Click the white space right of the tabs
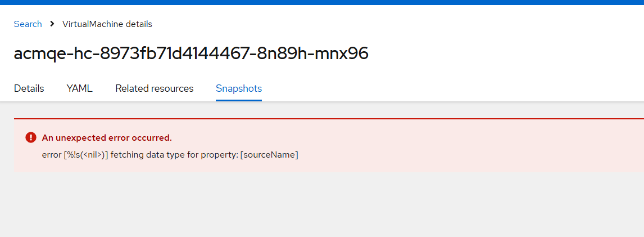 [x=450, y=88]
